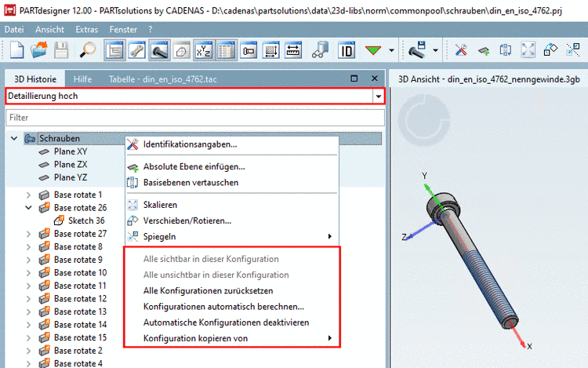Open the Fenster menu
The image size is (588, 368).
(x=123, y=29)
